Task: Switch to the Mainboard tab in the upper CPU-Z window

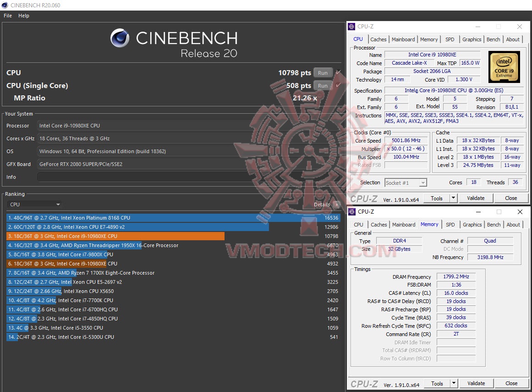Action: [x=403, y=39]
